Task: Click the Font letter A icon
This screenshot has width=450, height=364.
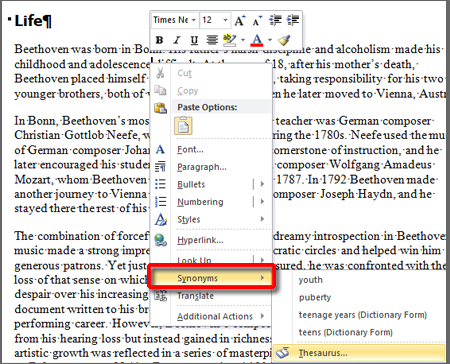Action: (x=160, y=149)
